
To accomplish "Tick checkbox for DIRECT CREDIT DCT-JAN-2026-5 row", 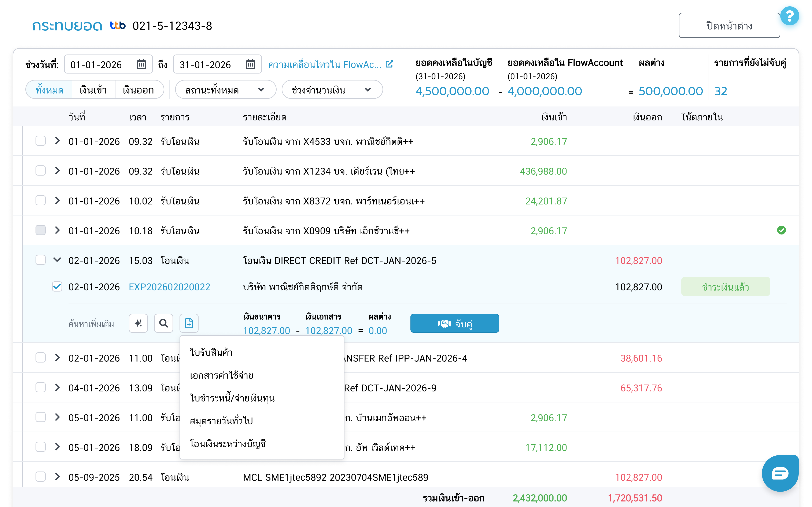I will coord(41,260).
